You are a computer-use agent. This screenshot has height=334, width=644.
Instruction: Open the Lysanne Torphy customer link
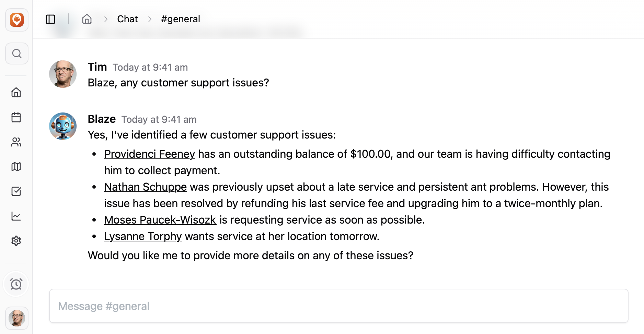click(143, 237)
